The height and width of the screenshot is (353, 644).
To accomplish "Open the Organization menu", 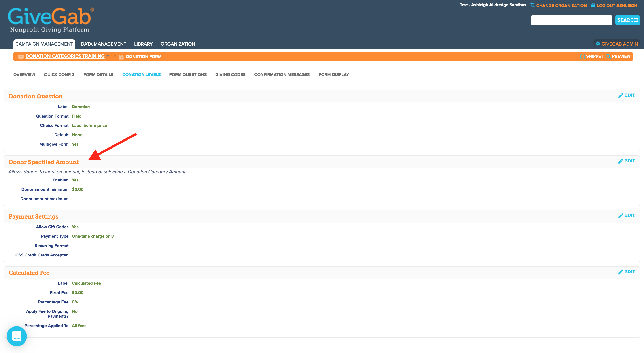I will pyautogui.click(x=178, y=44).
